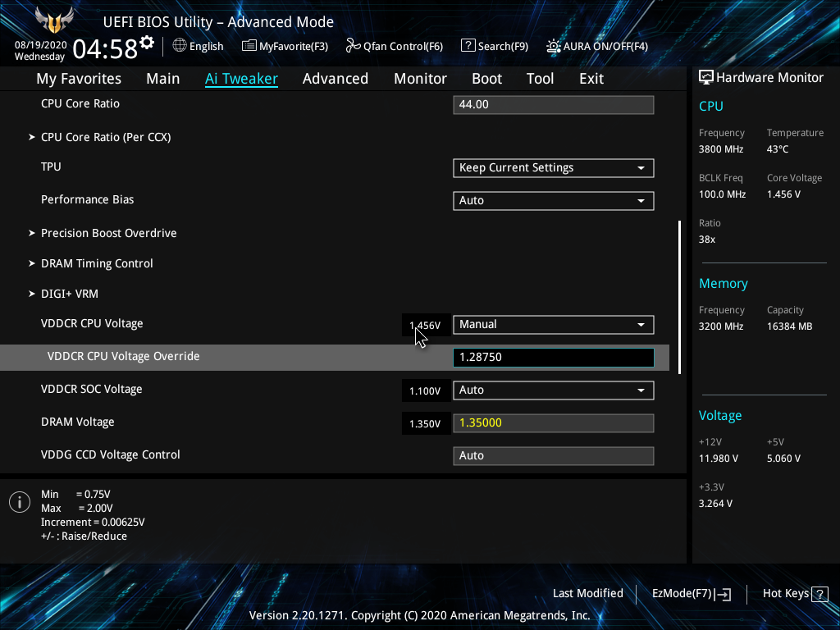Click the 16384 MB capacity value
Screen dimensions: 840x630
[x=790, y=326]
